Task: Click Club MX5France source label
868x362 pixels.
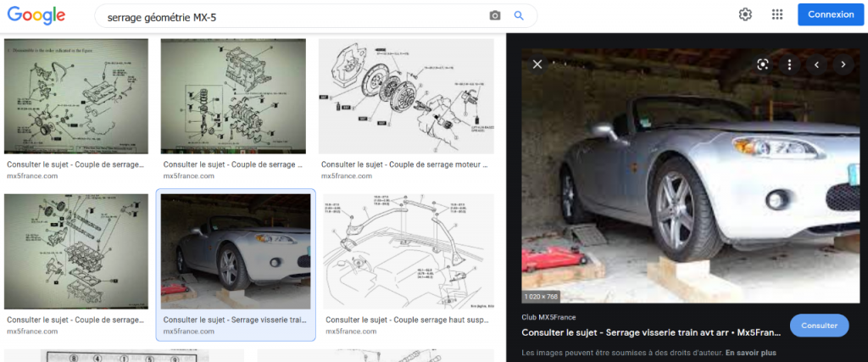Action: click(548, 318)
